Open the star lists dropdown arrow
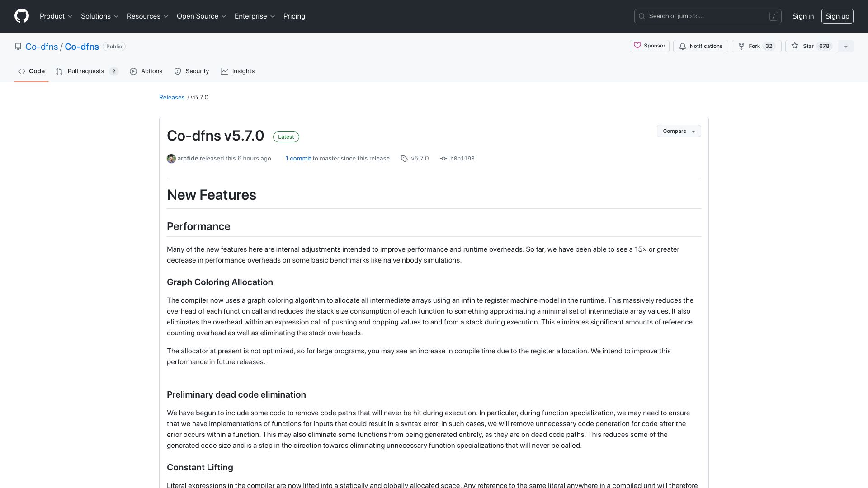This screenshot has height=488, width=868. 846,46
